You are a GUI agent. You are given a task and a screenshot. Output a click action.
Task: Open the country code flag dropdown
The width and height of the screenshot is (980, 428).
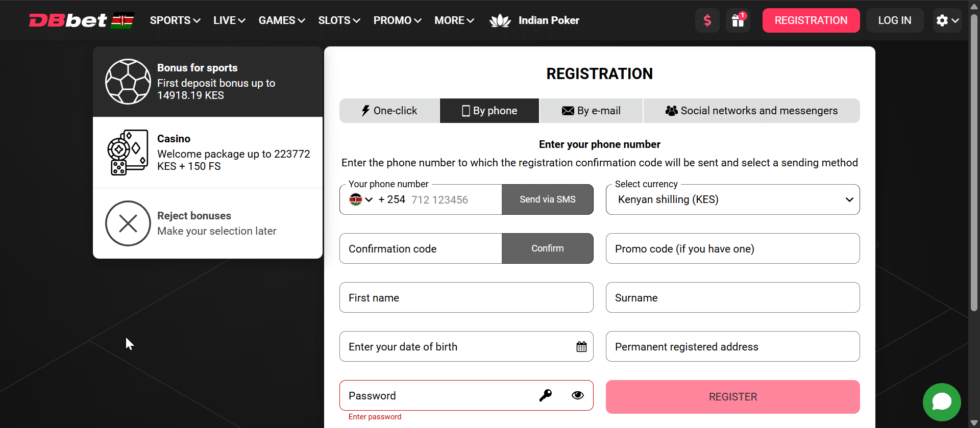pyautogui.click(x=361, y=199)
